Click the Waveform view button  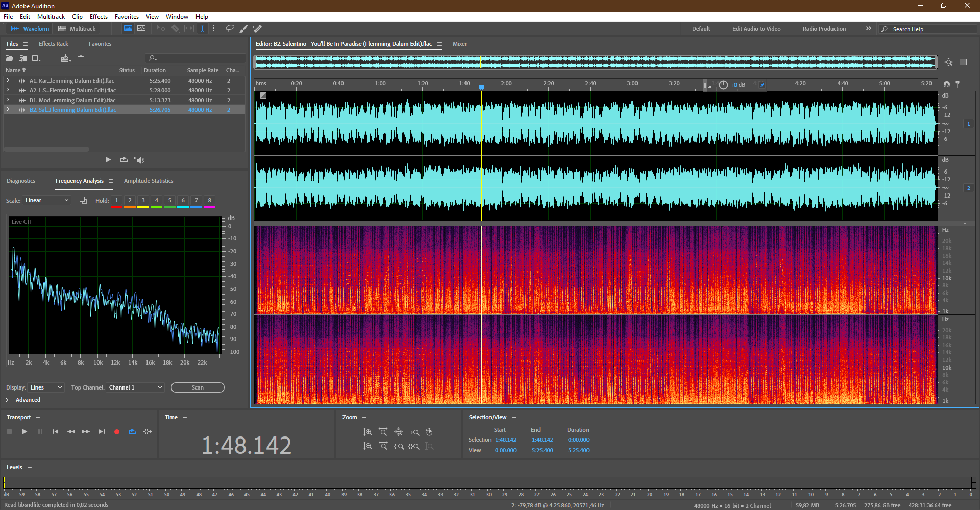click(31, 29)
